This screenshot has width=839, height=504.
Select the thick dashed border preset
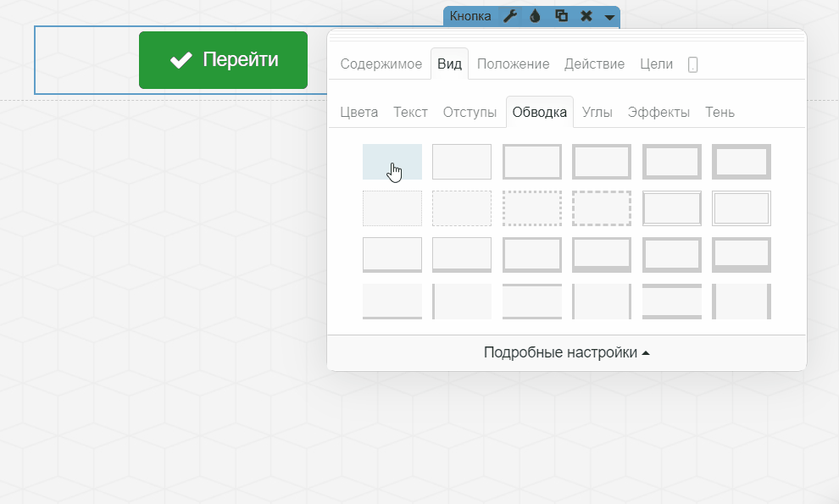click(601, 208)
